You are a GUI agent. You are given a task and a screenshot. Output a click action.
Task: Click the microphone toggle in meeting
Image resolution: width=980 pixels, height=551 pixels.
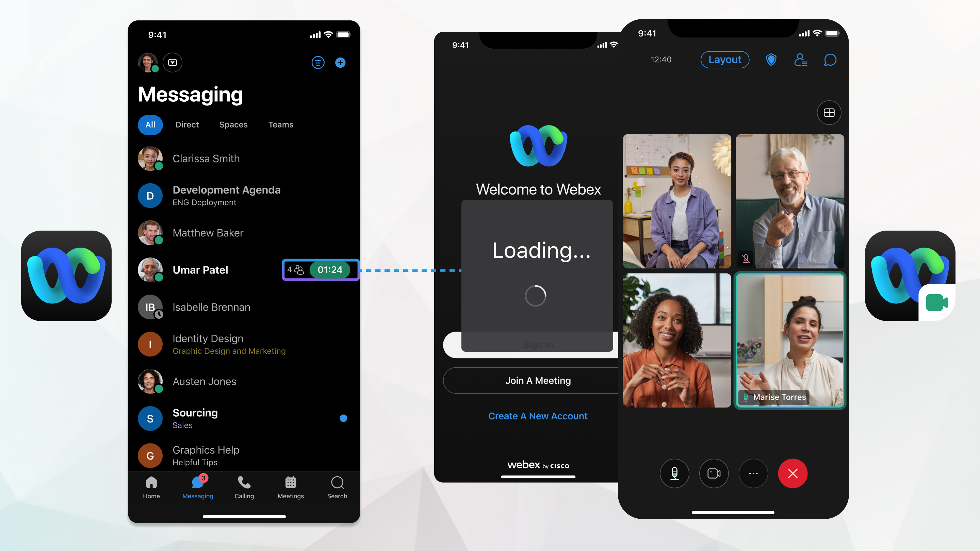click(x=673, y=473)
